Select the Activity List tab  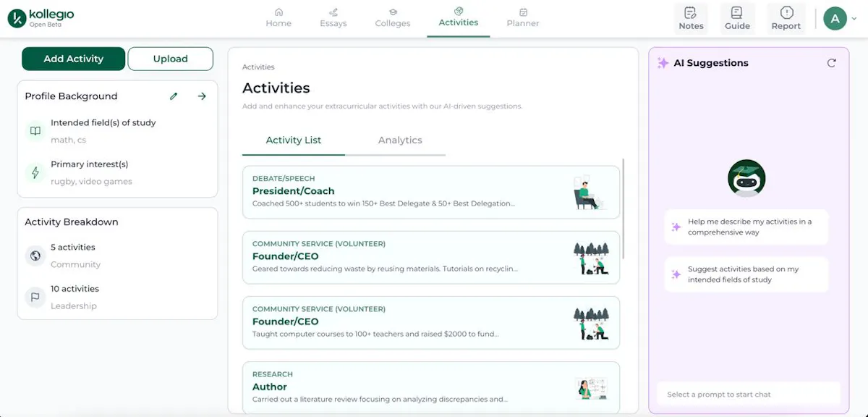[294, 140]
